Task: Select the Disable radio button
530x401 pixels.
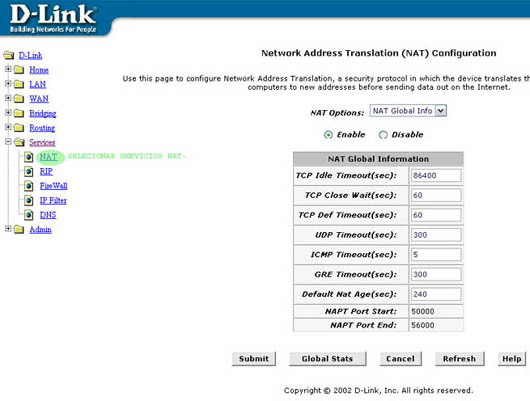Action: coord(383,135)
